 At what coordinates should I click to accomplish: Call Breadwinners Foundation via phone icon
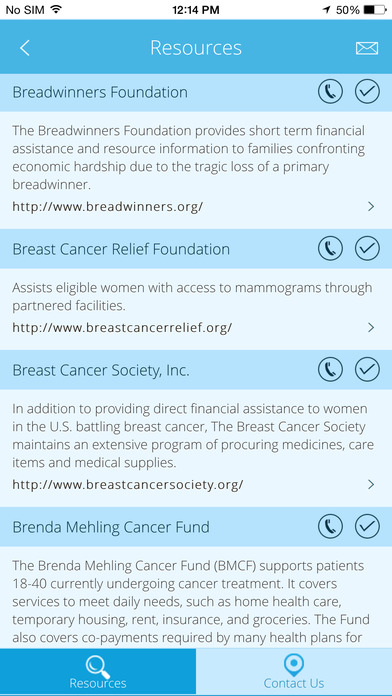point(330,92)
